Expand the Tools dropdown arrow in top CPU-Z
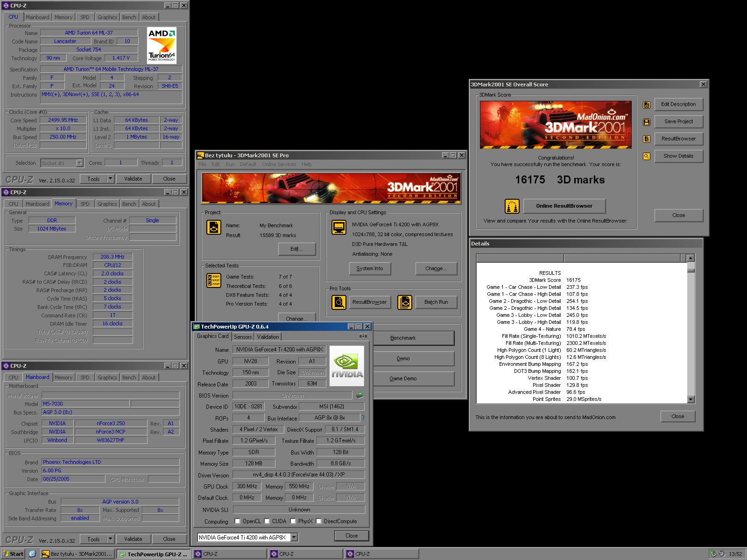The width and height of the screenshot is (747, 560). point(110,179)
